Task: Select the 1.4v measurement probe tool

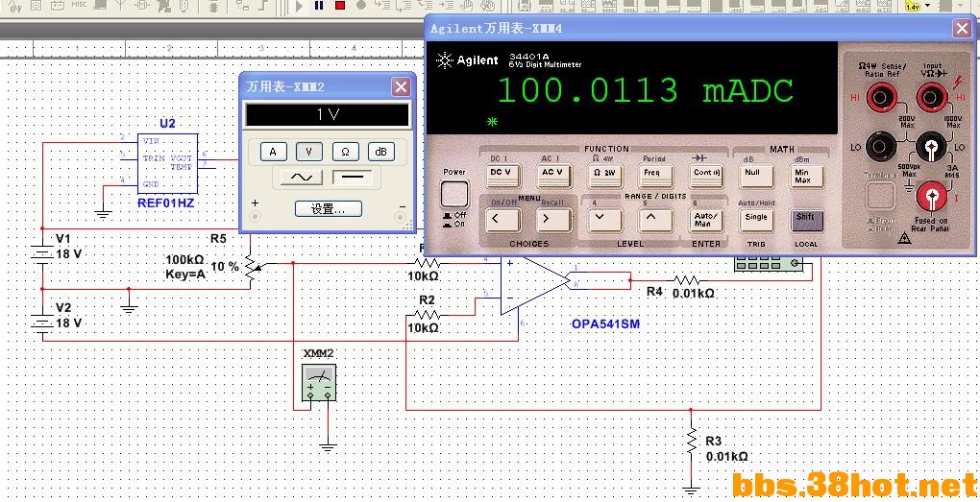Action: (913, 7)
